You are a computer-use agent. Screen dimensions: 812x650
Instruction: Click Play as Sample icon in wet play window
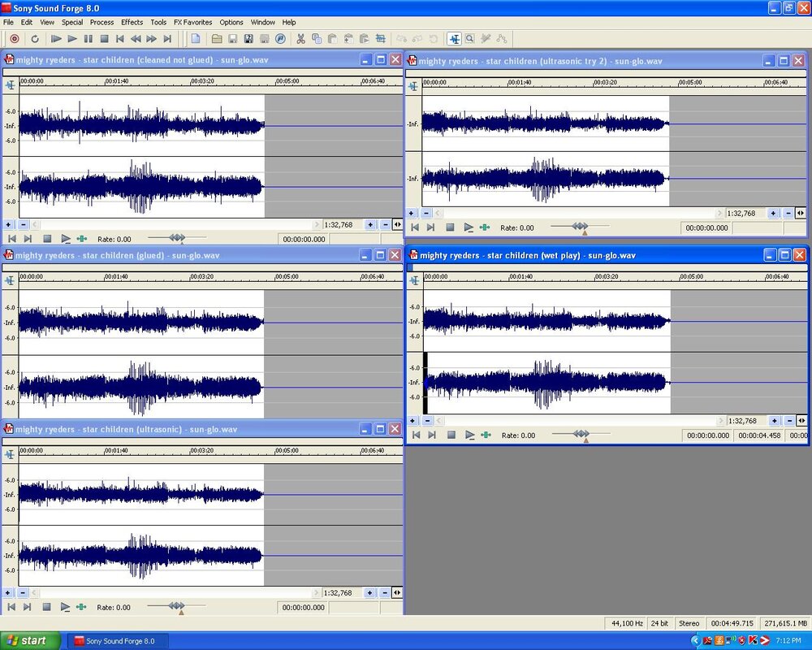click(486, 435)
